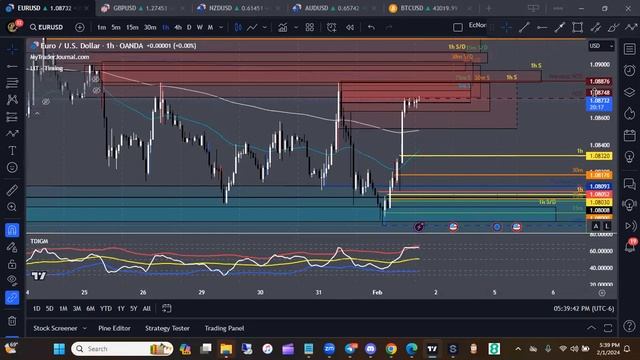Toggle log scale with the L button

(607, 226)
